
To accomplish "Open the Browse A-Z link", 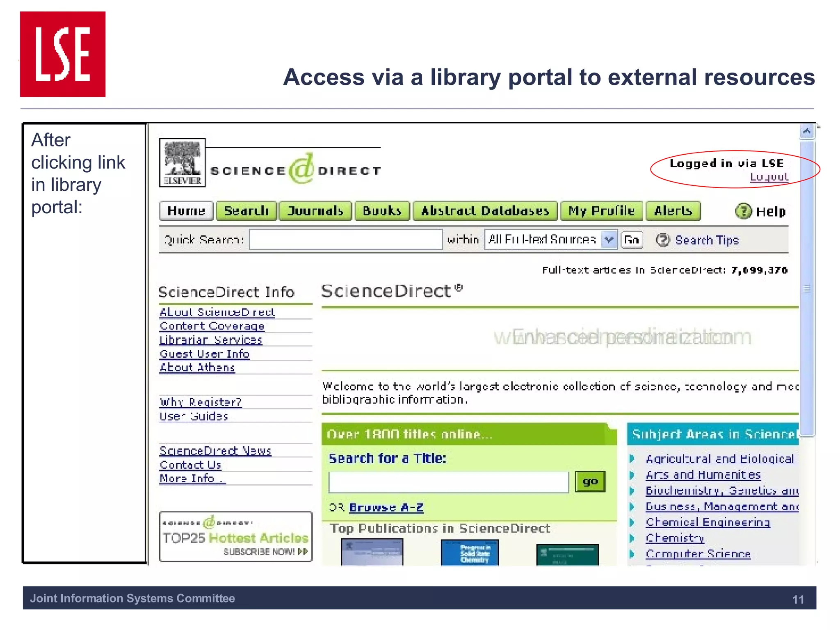I will [x=386, y=508].
